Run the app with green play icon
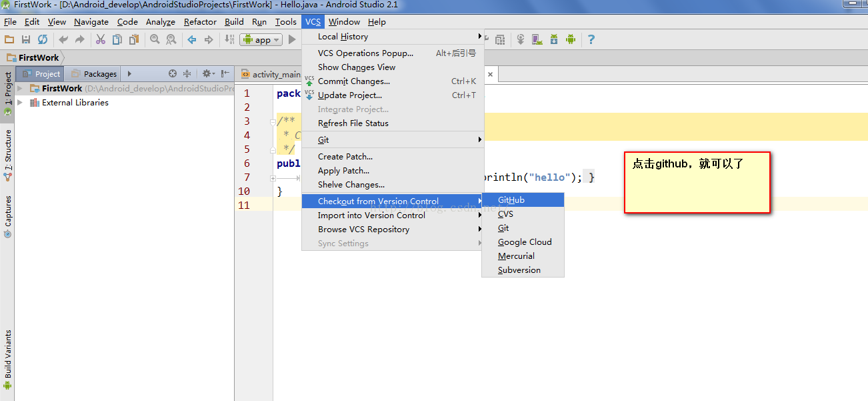 tap(292, 40)
